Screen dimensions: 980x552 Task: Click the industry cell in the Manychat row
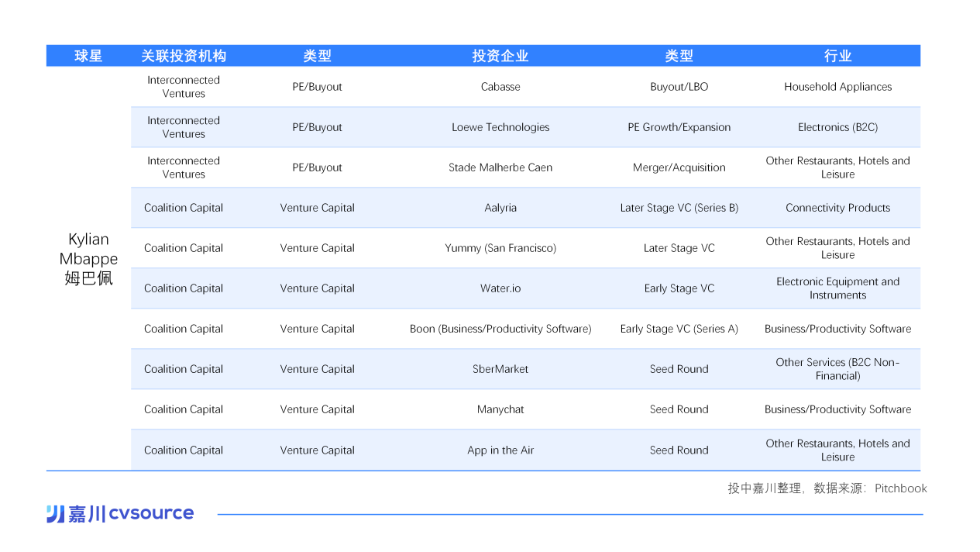pyautogui.click(x=838, y=409)
